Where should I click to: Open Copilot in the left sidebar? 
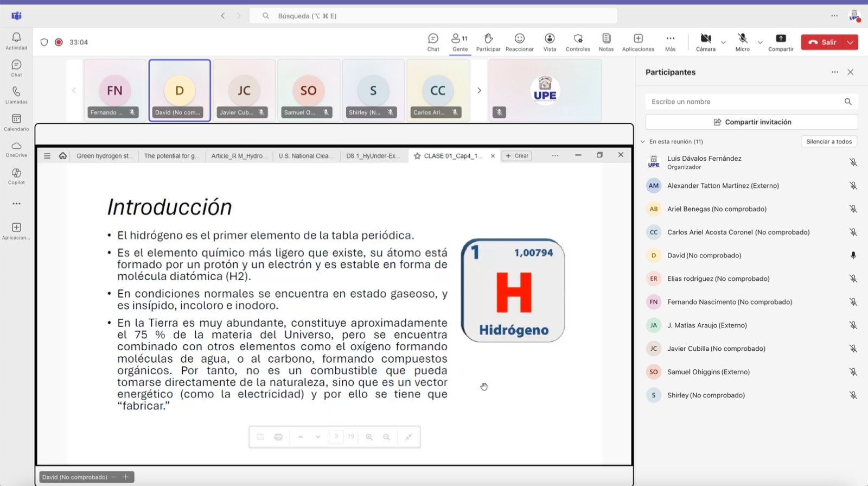pyautogui.click(x=16, y=176)
